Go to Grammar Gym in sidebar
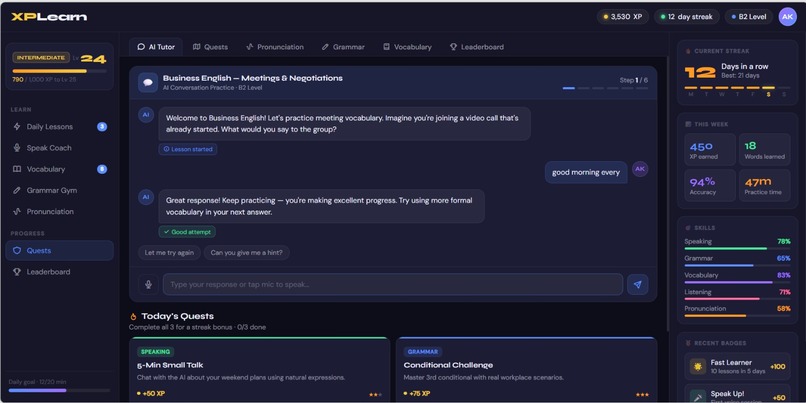 60,190
